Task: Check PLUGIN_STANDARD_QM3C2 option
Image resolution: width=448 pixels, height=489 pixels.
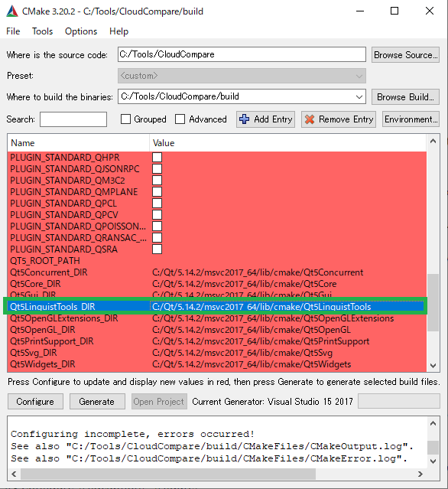Action: (x=157, y=181)
